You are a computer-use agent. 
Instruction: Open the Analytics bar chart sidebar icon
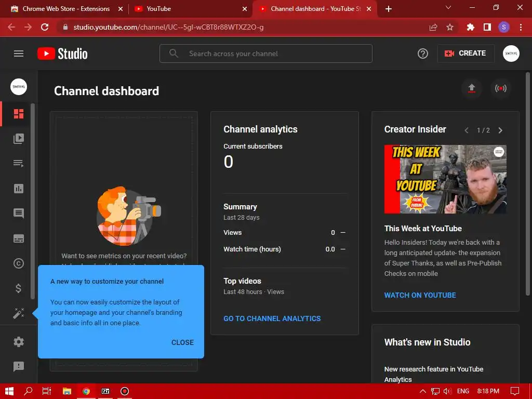pos(19,188)
